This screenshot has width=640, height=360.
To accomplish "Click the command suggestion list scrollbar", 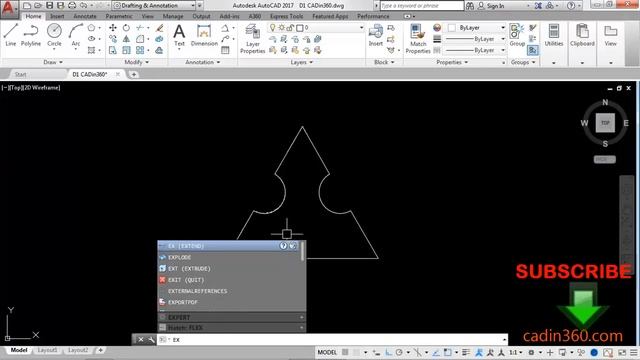I will [303, 251].
